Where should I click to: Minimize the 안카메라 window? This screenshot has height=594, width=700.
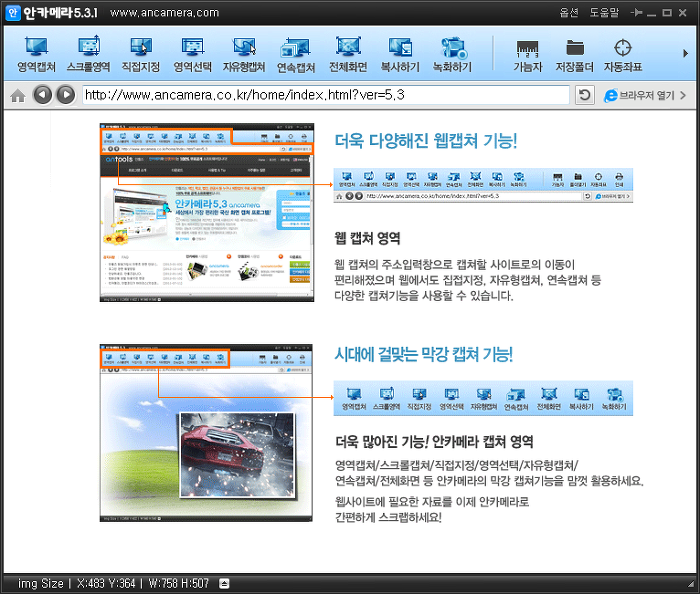(651, 13)
